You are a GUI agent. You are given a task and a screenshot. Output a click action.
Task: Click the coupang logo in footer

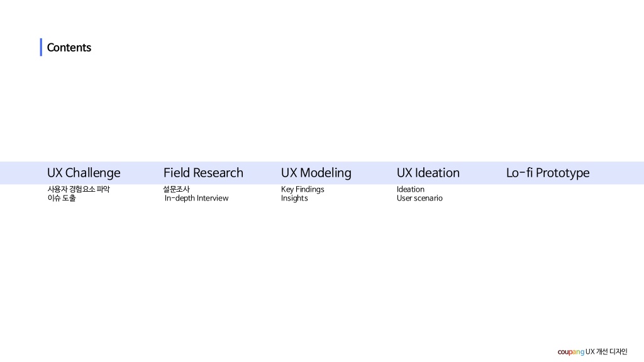[x=571, y=352]
